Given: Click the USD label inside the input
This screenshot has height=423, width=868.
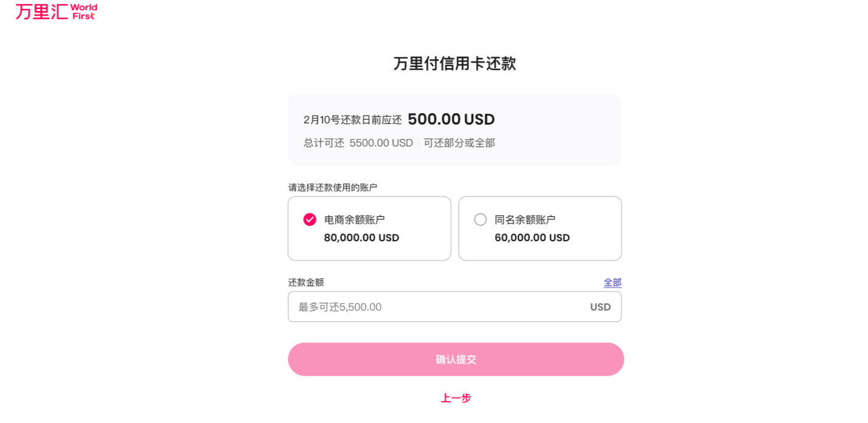Looking at the screenshot, I should coord(601,307).
